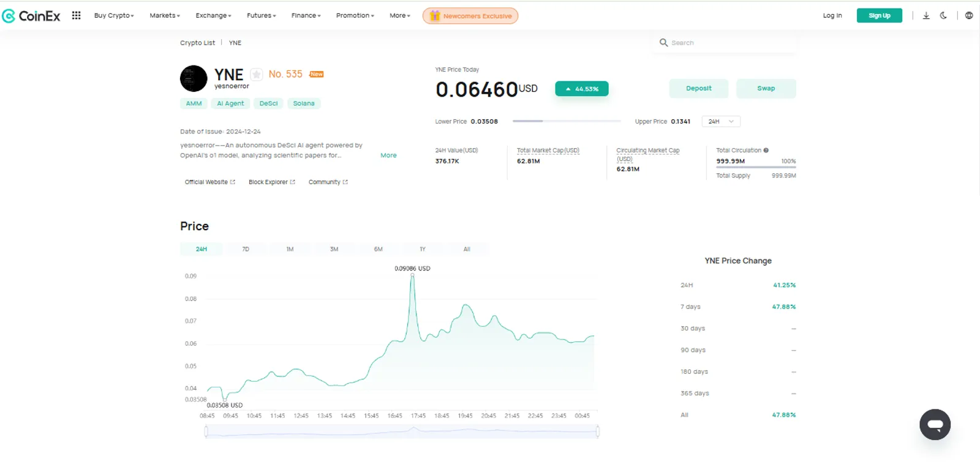Go to Crypto List breadcrumb
Screen dimensions: 980x462
[x=197, y=43]
